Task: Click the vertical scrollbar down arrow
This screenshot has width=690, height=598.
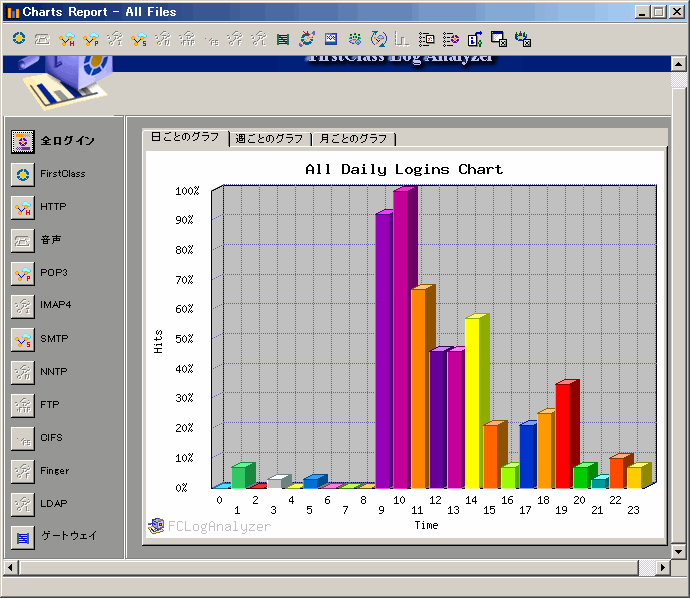Action: tap(679, 551)
